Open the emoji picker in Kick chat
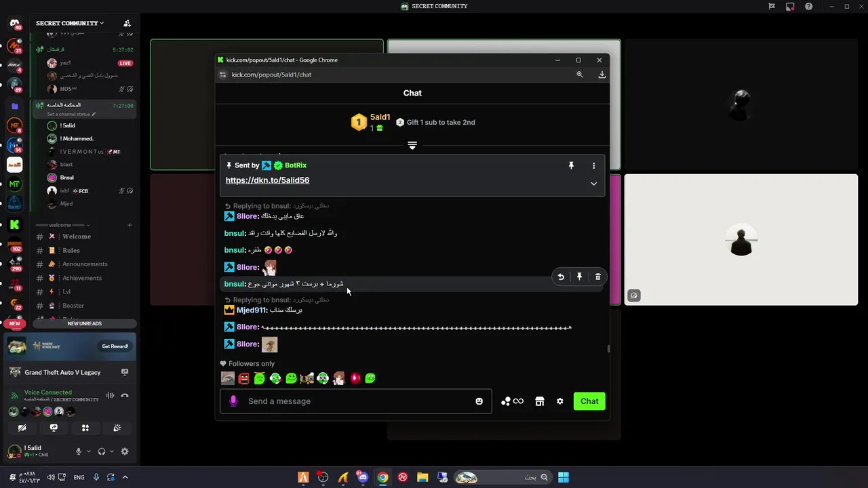The width and height of the screenshot is (868, 488). tap(479, 401)
